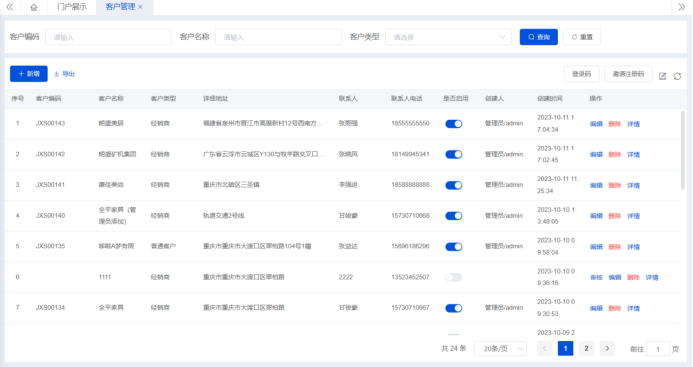The height and width of the screenshot is (367, 693).
Task: Click 编辑 for customer 1111
Action: click(x=615, y=278)
